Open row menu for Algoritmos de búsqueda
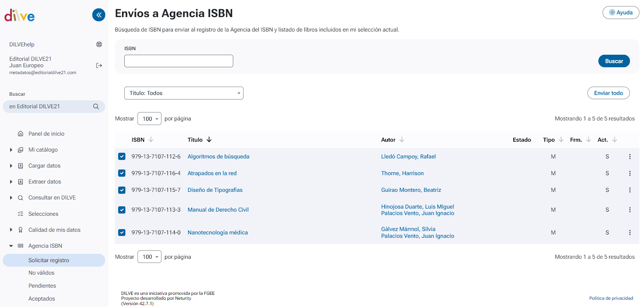644x307 pixels. pyautogui.click(x=630, y=157)
